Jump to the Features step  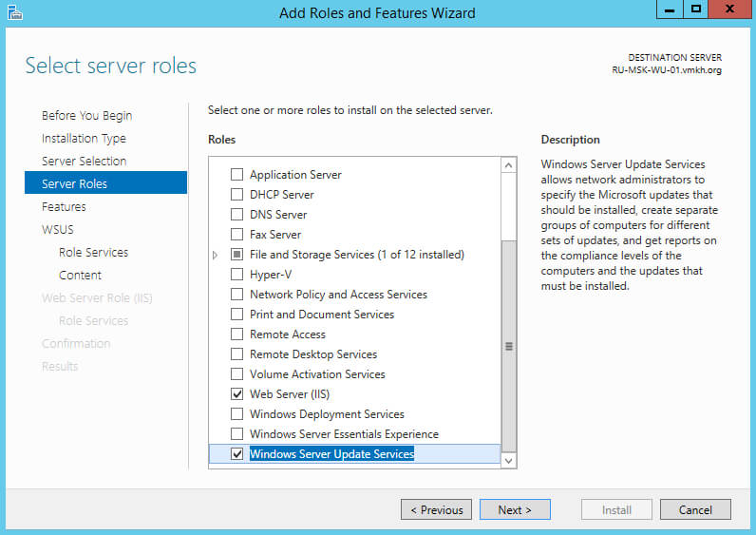(64, 207)
